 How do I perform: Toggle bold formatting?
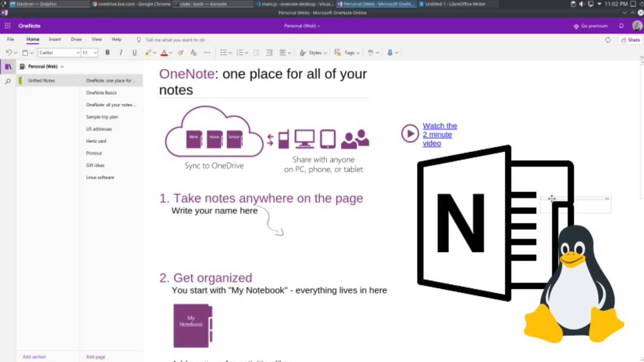pos(108,53)
